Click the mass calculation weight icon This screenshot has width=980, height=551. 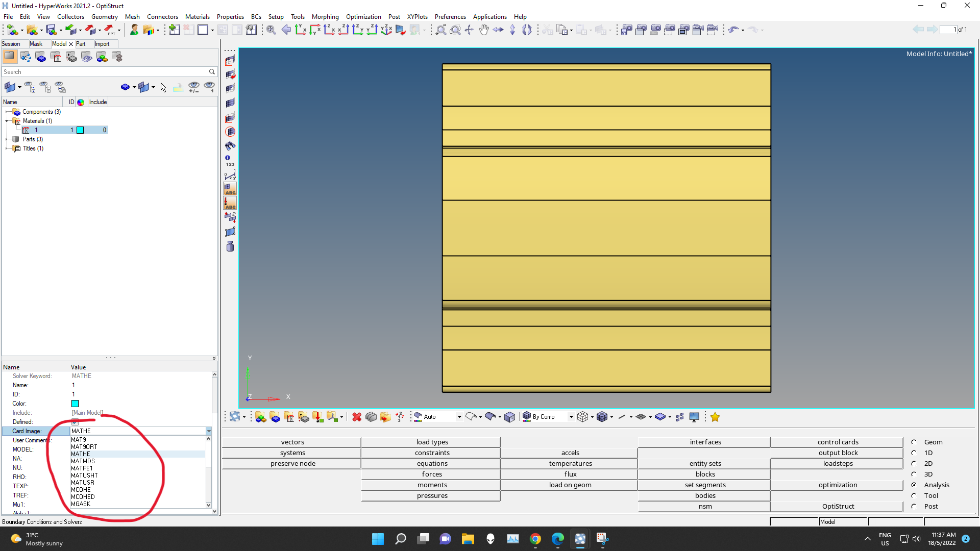tap(230, 246)
